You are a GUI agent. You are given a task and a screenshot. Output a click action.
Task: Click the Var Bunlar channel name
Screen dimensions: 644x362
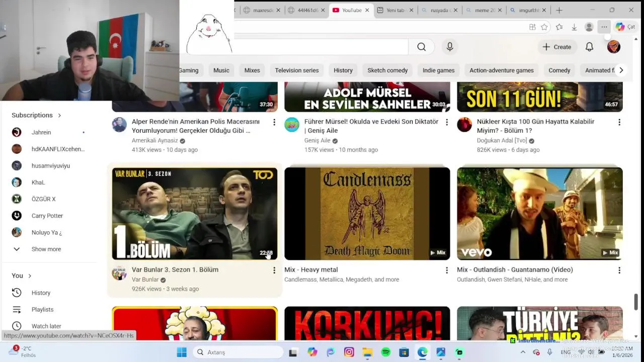(x=145, y=280)
